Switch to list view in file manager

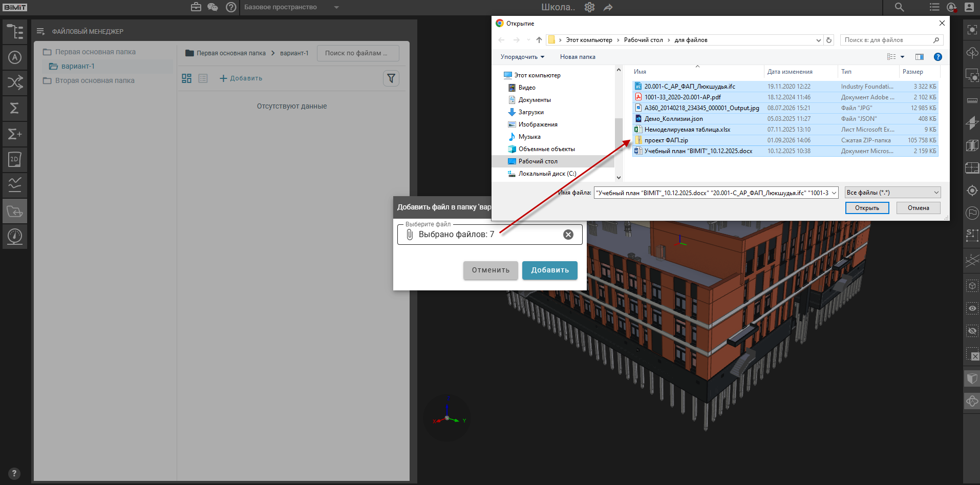[x=203, y=78]
